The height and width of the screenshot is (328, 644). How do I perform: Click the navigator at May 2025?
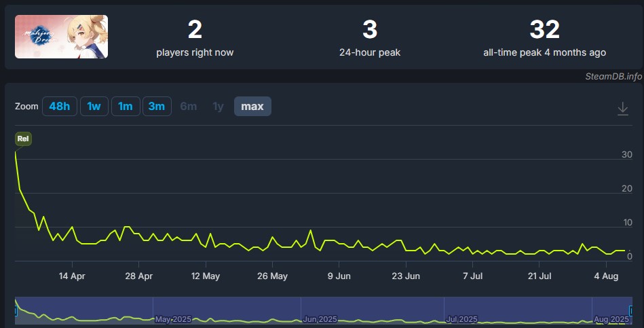(173, 319)
